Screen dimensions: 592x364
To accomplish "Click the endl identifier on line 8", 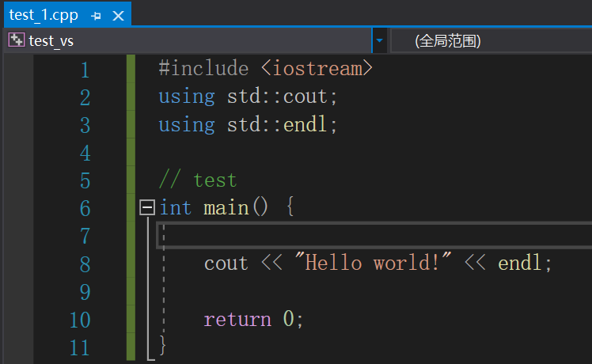I will [520, 263].
